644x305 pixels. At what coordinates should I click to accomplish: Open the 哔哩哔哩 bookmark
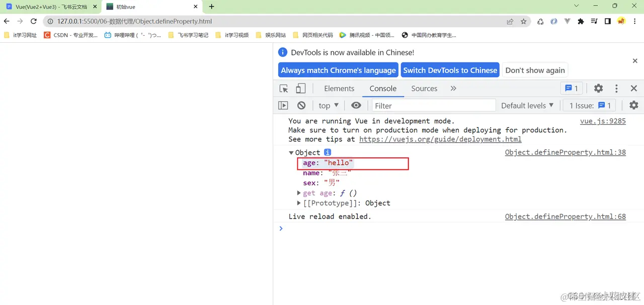coord(133,35)
